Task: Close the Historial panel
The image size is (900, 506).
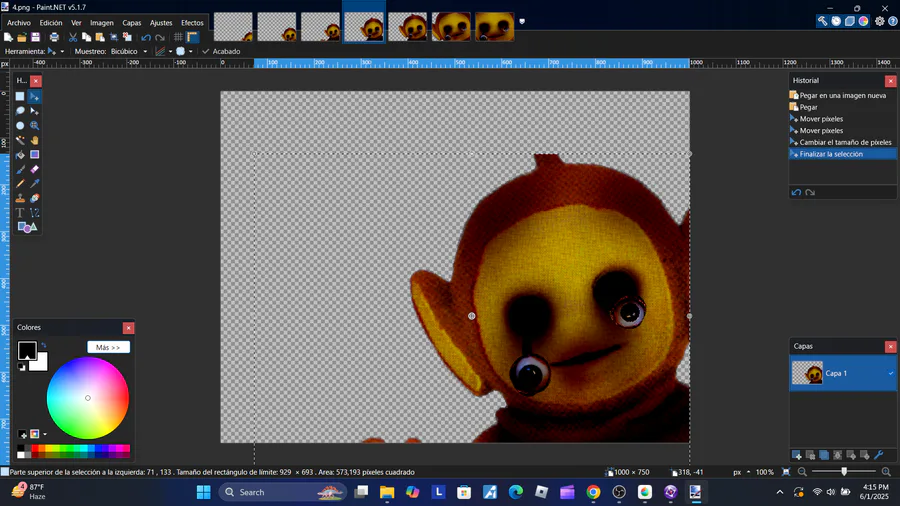Action: [x=890, y=81]
